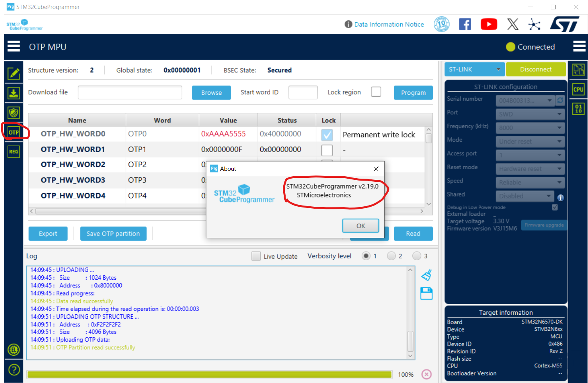Open the ST-LINK interface dropdown
The image size is (588, 383).
[x=474, y=69]
